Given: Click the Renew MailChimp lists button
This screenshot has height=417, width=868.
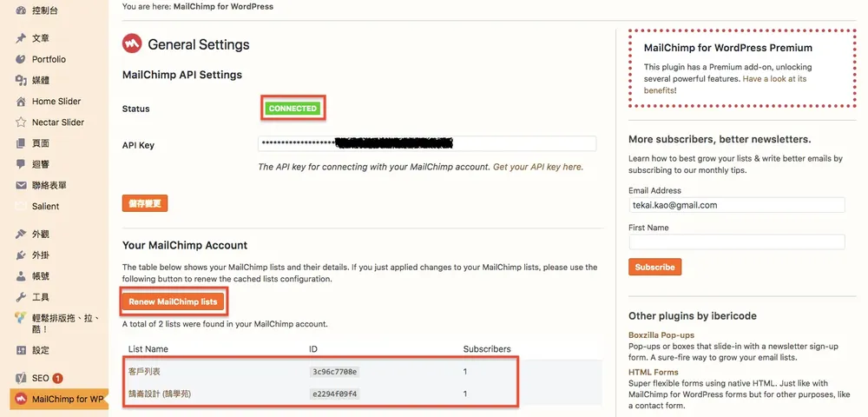Looking at the screenshot, I should 174,301.
